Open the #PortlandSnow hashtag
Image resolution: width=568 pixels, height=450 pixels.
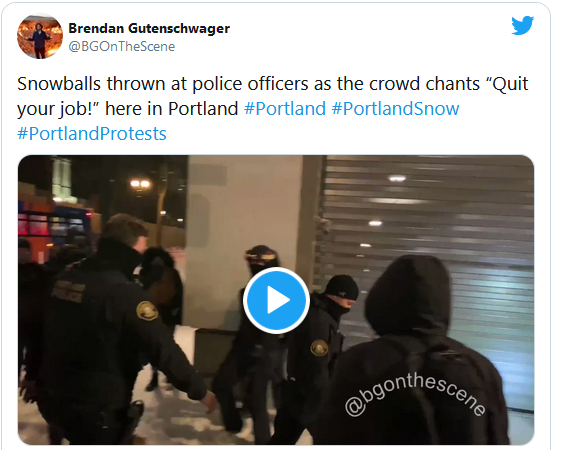pos(395,109)
